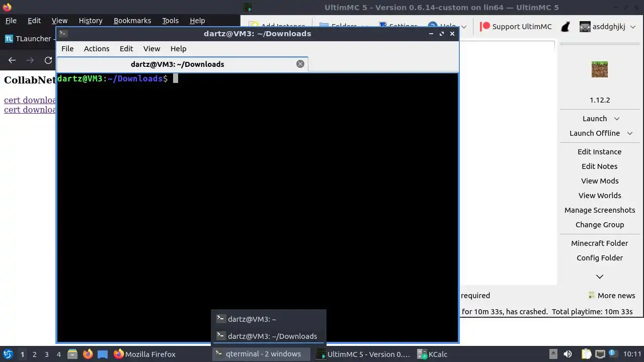Viewport: 644px width, 362px height.
Task: Open Firefox History menu
Action: pos(91,21)
